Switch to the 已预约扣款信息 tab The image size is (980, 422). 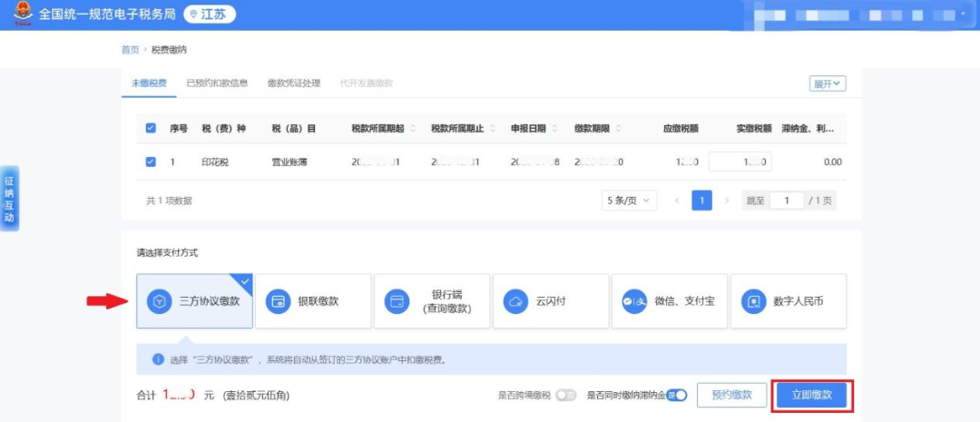pos(217,83)
